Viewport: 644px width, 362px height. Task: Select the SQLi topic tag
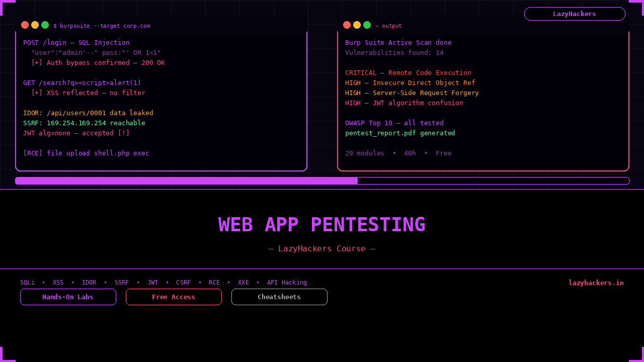tap(27, 283)
